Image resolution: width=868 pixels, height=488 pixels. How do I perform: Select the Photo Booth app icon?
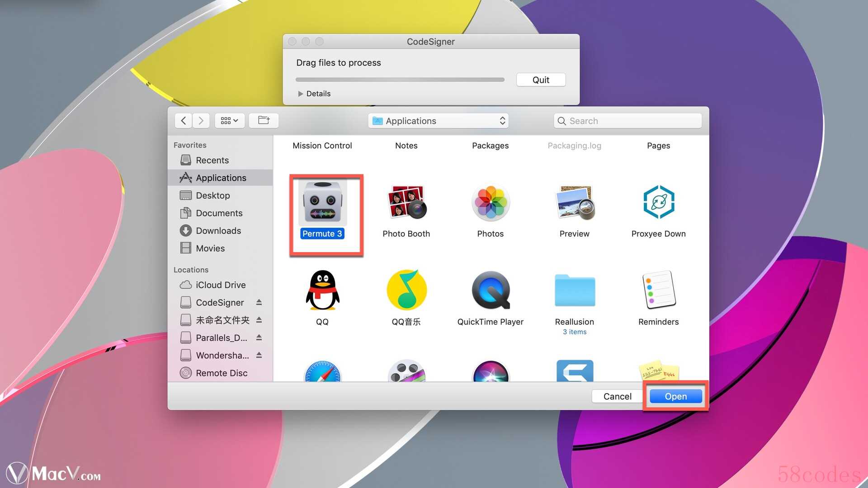(x=406, y=203)
